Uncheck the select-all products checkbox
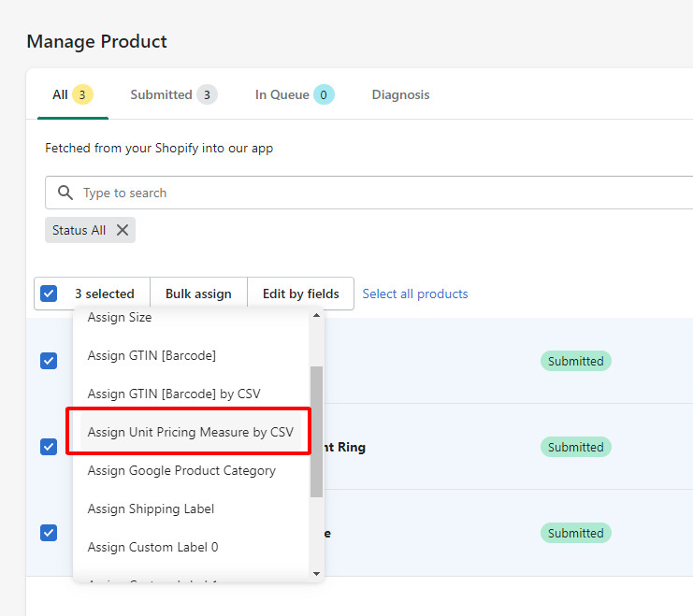693x616 pixels. (x=49, y=294)
